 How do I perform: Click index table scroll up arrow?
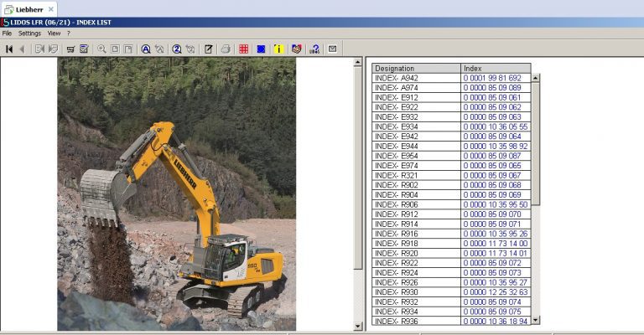click(536, 78)
